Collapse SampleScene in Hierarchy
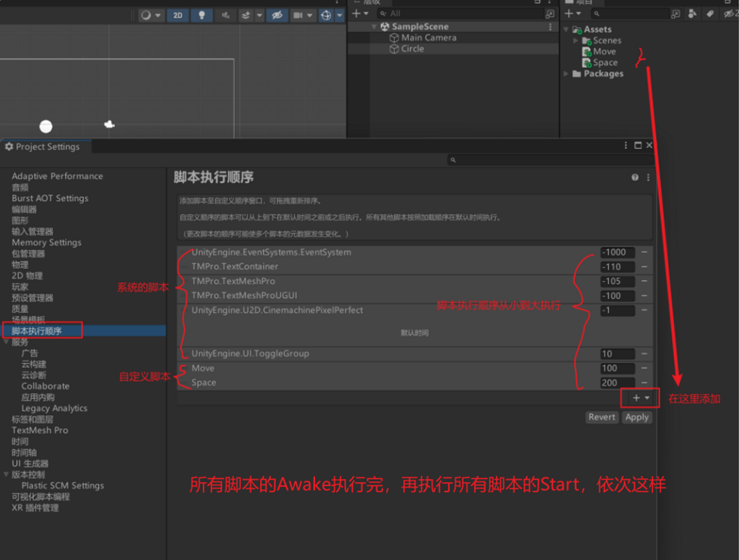Viewport: 739px width, 560px height. tap(374, 27)
